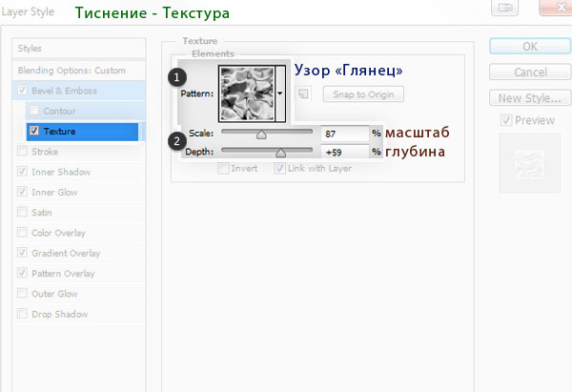Select the Drop Shadow label

pos(59,314)
